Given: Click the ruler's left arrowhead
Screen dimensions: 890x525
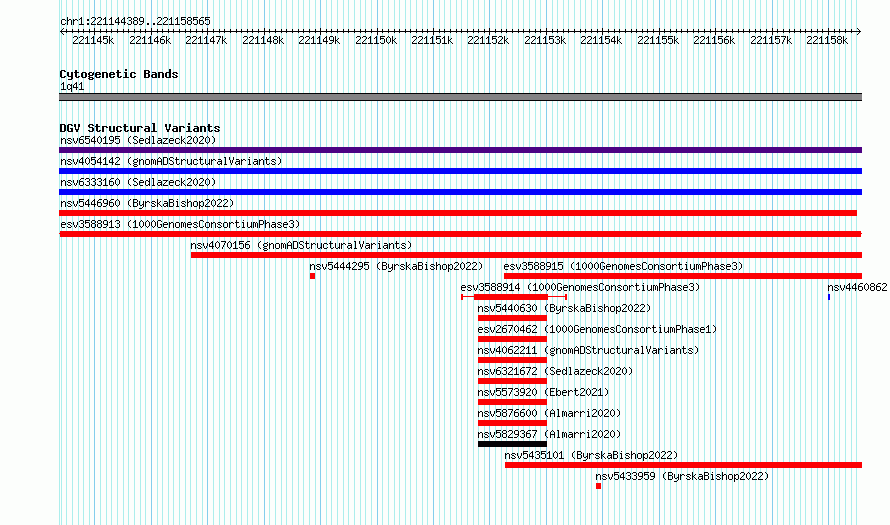Looking at the screenshot, I should 62,32.
